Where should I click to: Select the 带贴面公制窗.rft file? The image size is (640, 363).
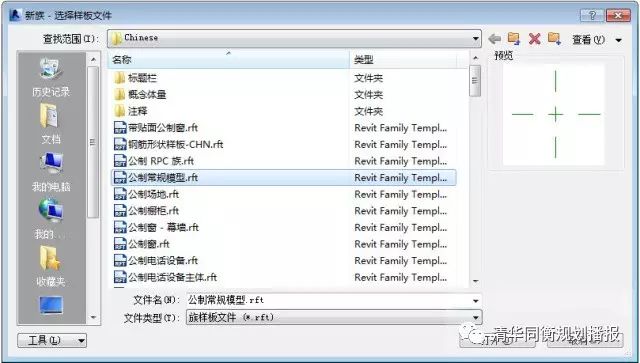(x=156, y=128)
